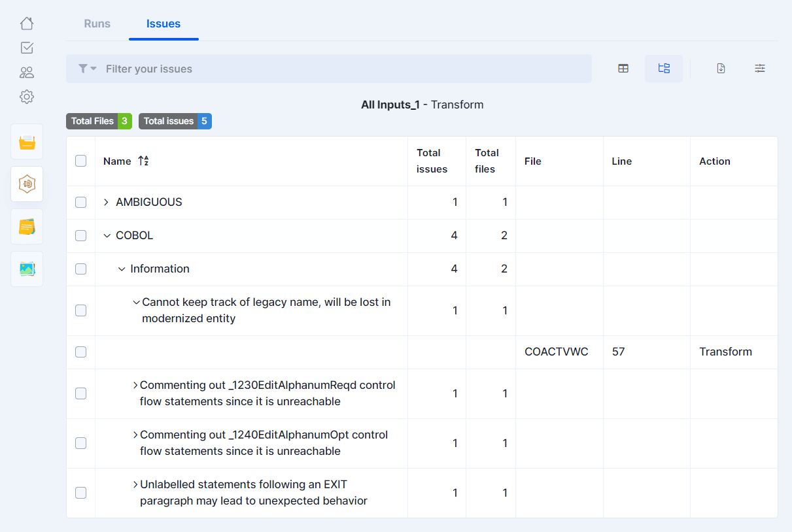
Task: Expand the _1240EditAlphanumOpt issue row
Action: click(x=135, y=435)
